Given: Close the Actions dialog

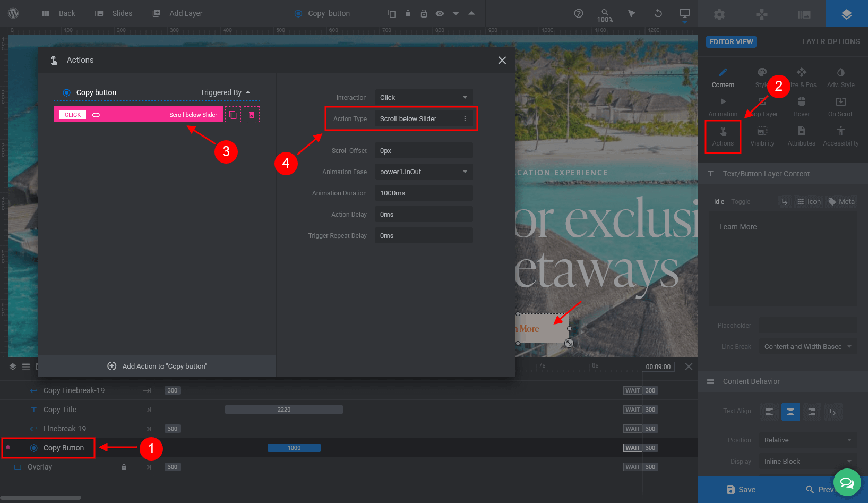Looking at the screenshot, I should coord(502,61).
